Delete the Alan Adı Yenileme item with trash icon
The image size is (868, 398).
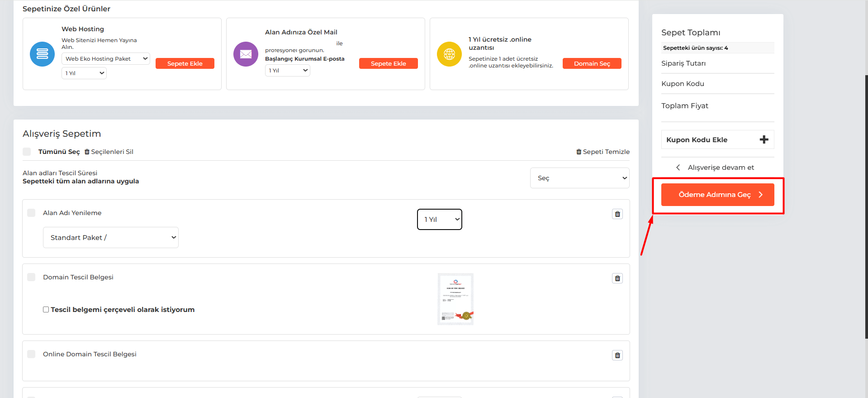(x=617, y=214)
